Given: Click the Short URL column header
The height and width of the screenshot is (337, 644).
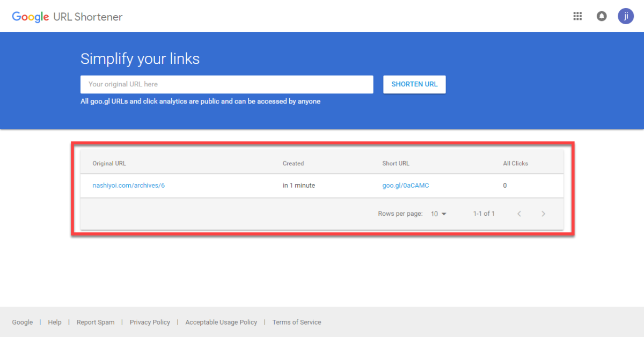Looking at the screenshot, I should point(396,163).
